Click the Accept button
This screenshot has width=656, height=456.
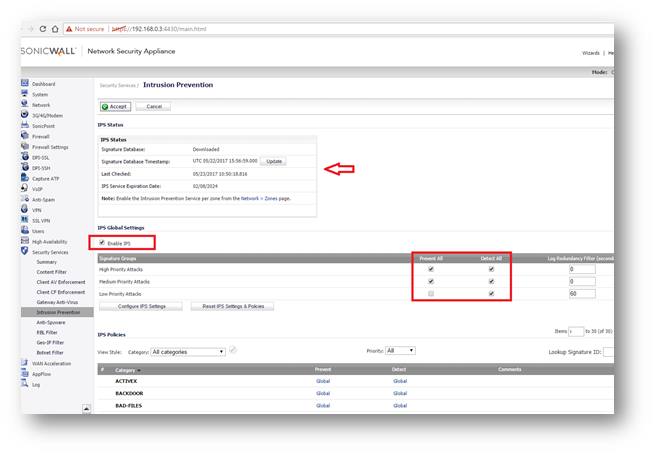[x=115, y=107]
